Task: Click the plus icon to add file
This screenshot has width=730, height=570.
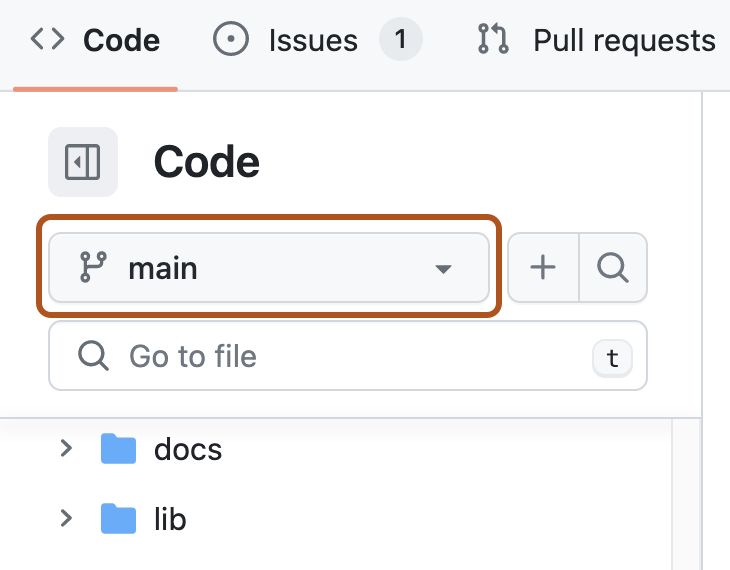Action: pos(543,267)
